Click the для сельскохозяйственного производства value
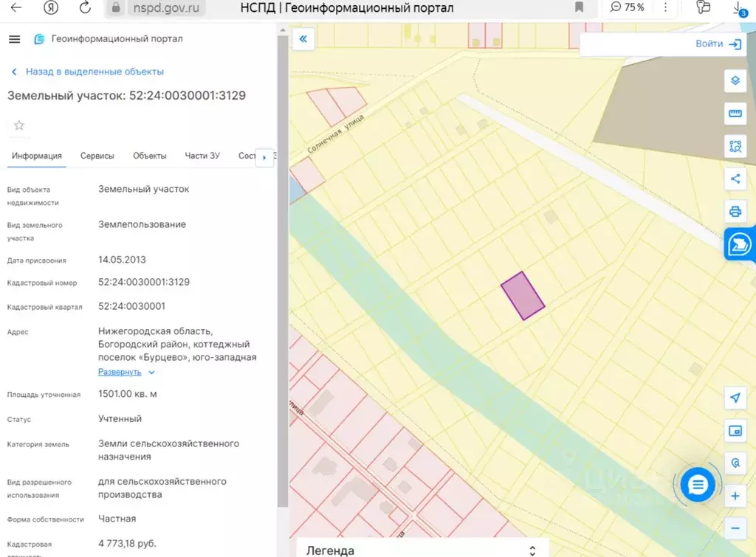Image resolution: width=756 pixels, height=557 pixels. 162,488
